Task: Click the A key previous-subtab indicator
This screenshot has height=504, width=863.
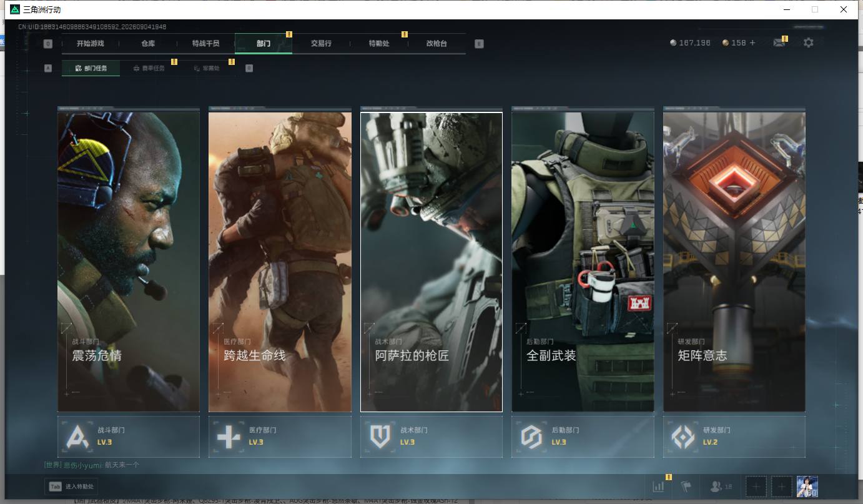Action: [48, 68]
